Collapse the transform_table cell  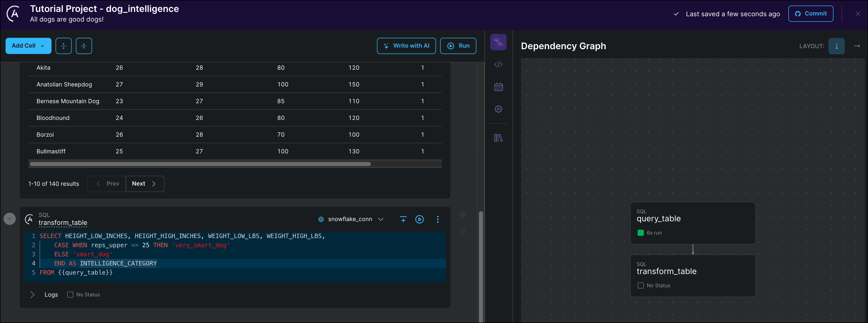[x=9, y=219]
